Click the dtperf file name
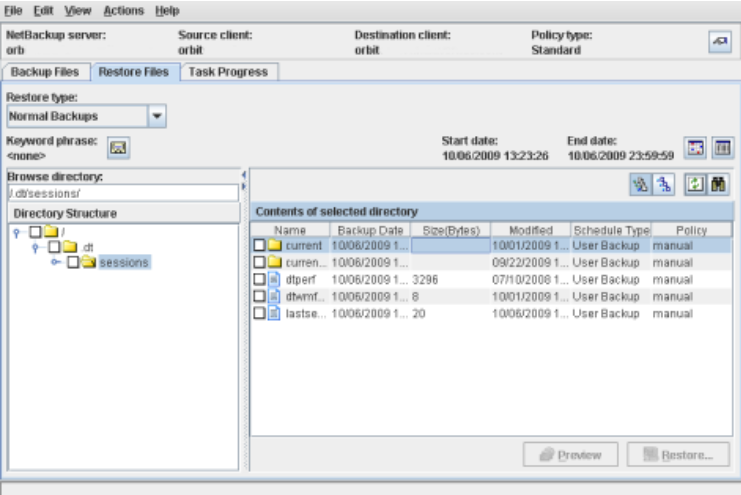Screen dimensions: 741x495 tap(301, 279)
